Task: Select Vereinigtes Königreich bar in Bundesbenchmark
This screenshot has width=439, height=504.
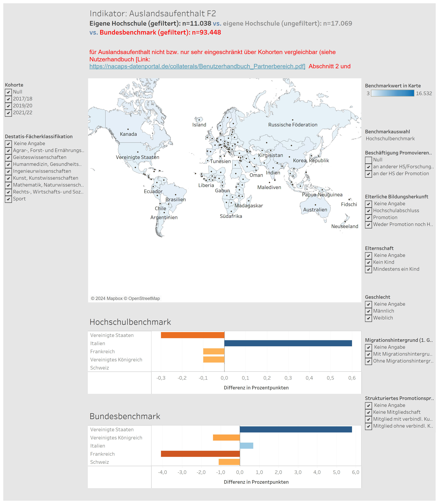Action: click(x=226, y=437)
